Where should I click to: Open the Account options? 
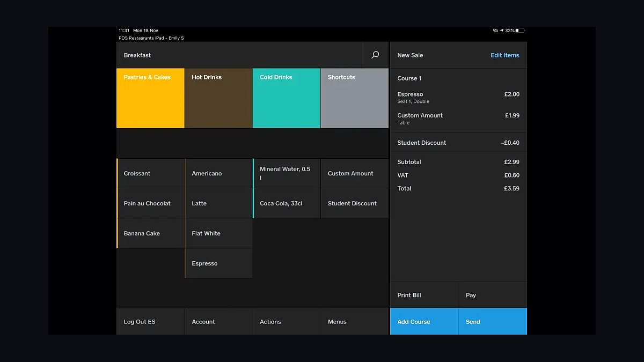(x=218, y=321)
